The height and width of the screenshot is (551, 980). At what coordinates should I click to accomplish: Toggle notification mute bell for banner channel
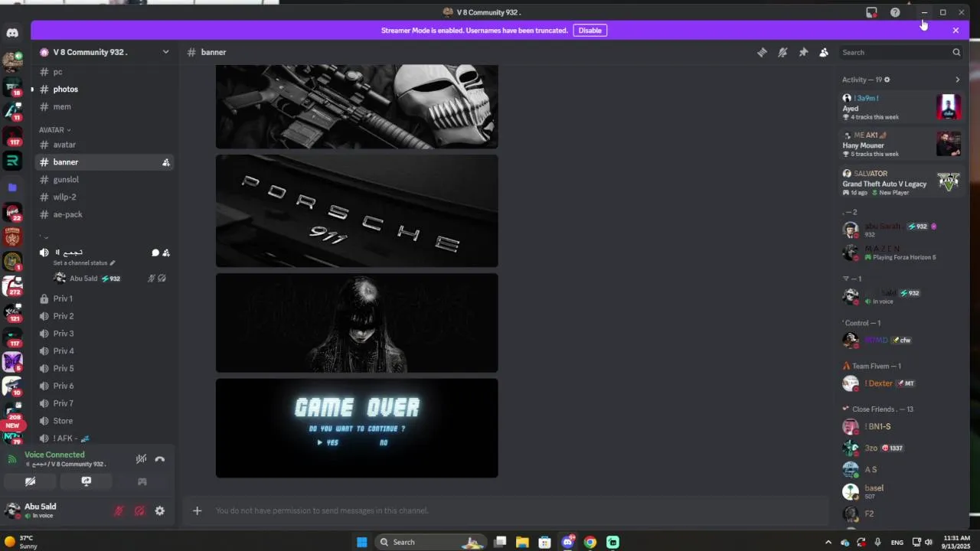coord(782,52)
